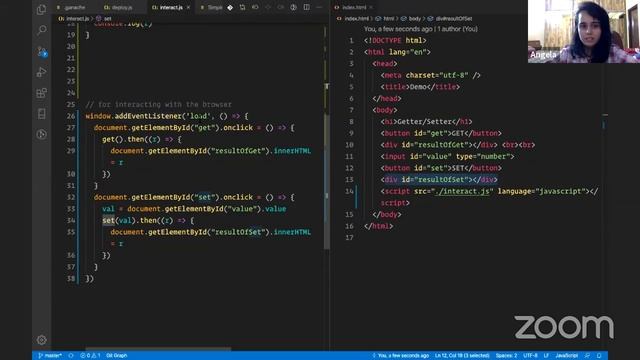This screenshot has width=640, height=360.
Task: Change indentation via Spaces: 2
Action: point(506,356)
